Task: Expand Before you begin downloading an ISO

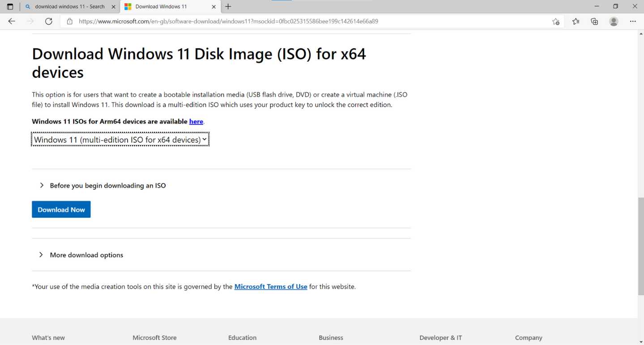Action: click(107, 185)
